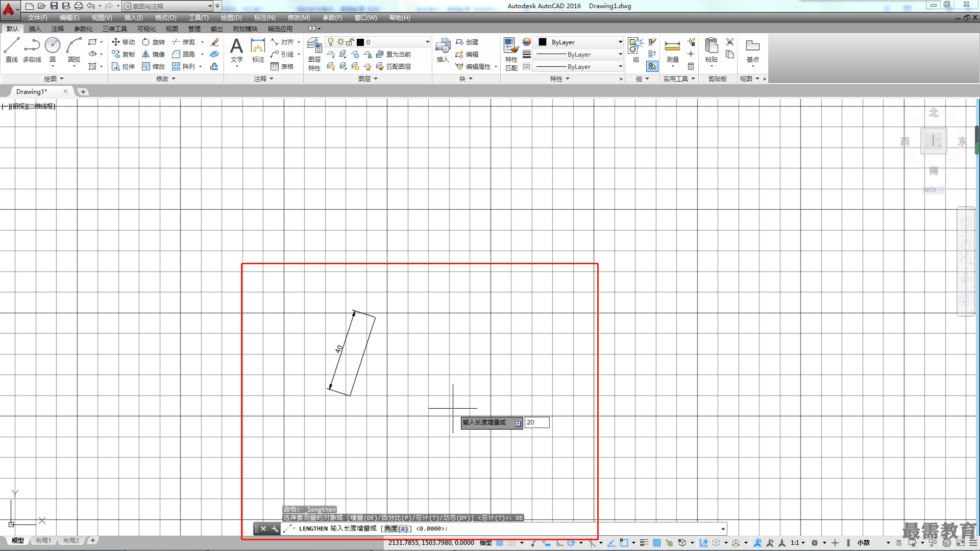980x551 pixels.
Task: Toggle snap mode in status bar
Action: point(512,543)
